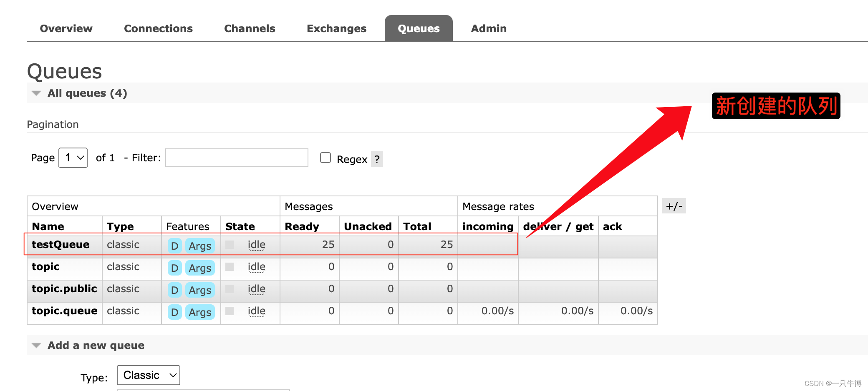Sort by the State column header
Viewport: 868px width, 391px height.
[x=240, y=226]
